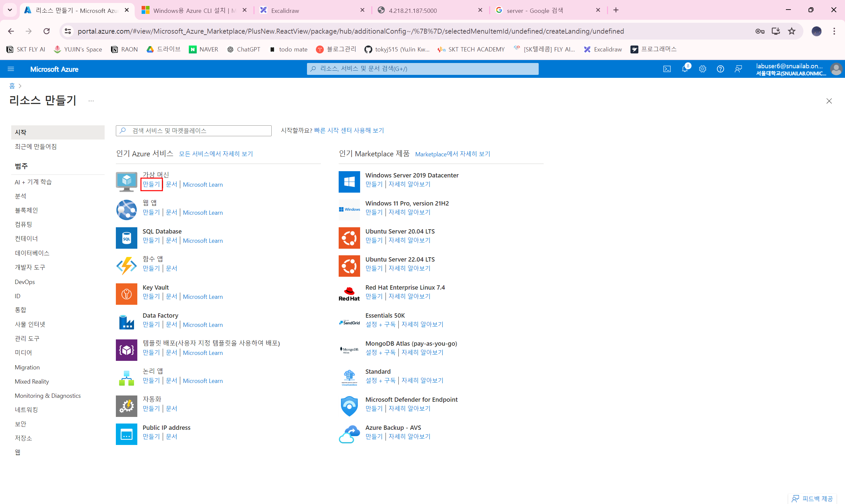Click 만들기 link under 가상 머신

[151, 184]
